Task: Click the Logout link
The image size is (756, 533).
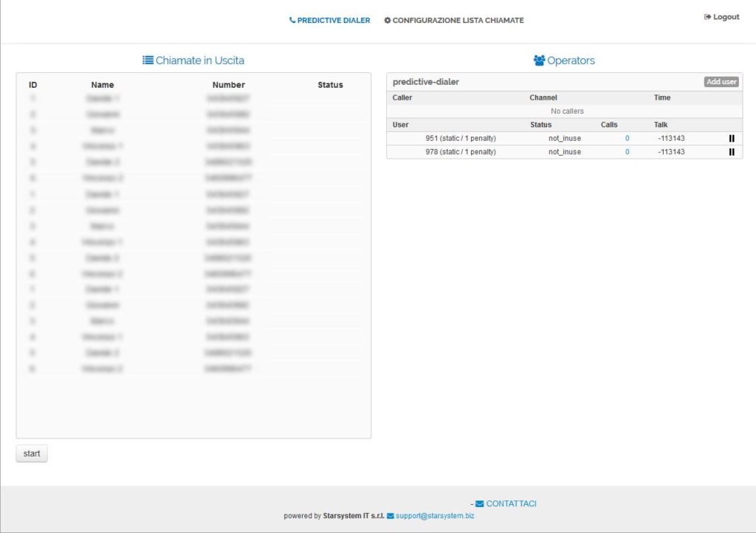Action: coord(726,17)
